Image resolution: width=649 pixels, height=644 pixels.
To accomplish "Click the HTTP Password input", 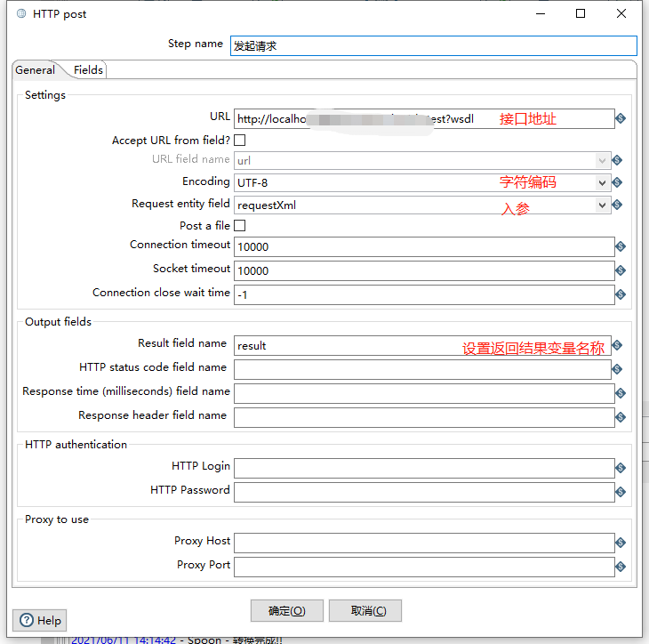I will pyautogui.click(x=424, y=492).
